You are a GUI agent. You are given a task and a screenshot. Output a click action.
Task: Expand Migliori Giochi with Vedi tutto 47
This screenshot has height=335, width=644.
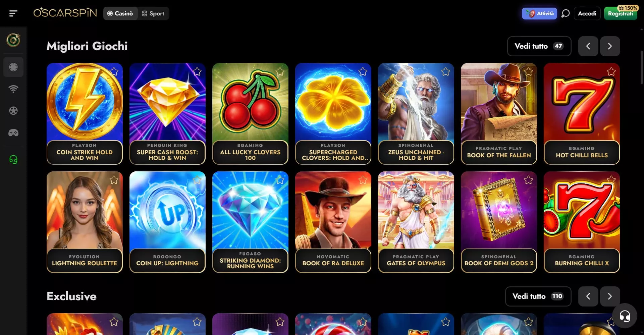click(539, 46)
